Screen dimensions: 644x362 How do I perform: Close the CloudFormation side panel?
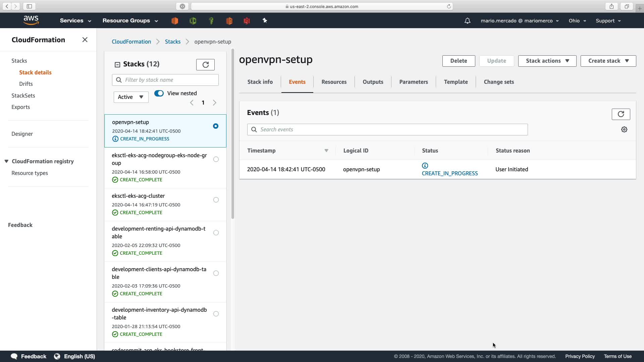[x=85, y=40]
